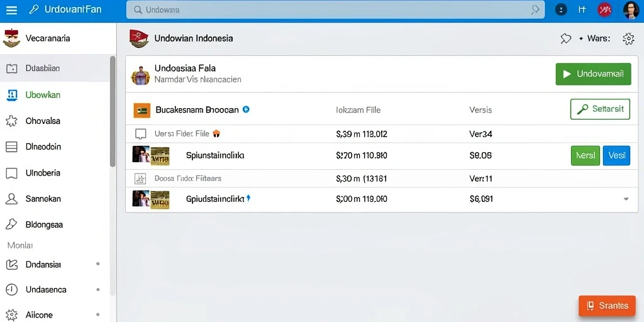
Task: Click the green Undovamaii play button
Action: [593, 74]
